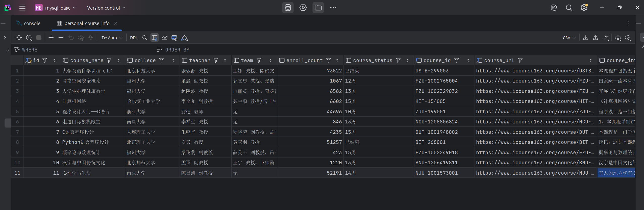Compare data with another table
This screenshot has width=644, height=210.
point(606,38)
